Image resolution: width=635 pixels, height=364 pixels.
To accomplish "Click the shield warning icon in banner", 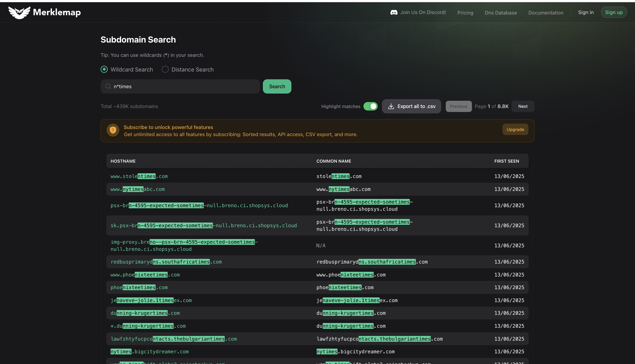I will pyautogui.click(x=113, y=130).
